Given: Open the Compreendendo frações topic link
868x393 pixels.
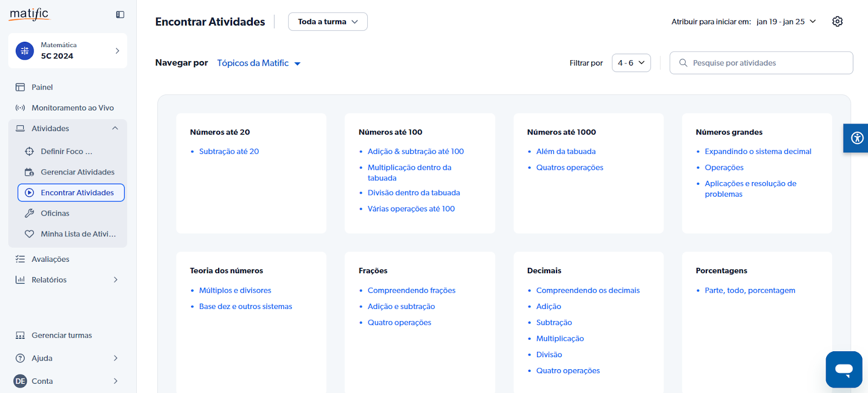Looking at the screenshot, I should tap(411, 291).
